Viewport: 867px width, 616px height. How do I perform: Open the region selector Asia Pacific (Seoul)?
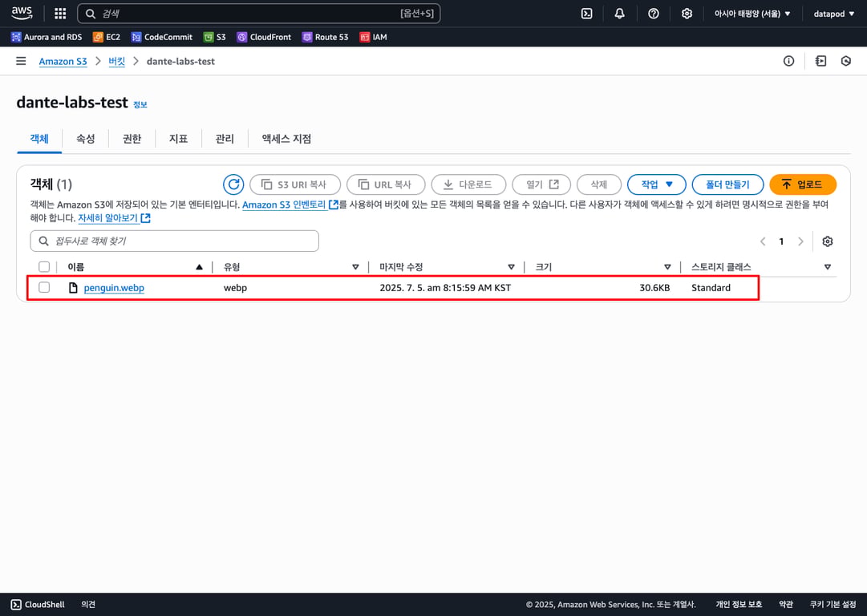point(752,14)
